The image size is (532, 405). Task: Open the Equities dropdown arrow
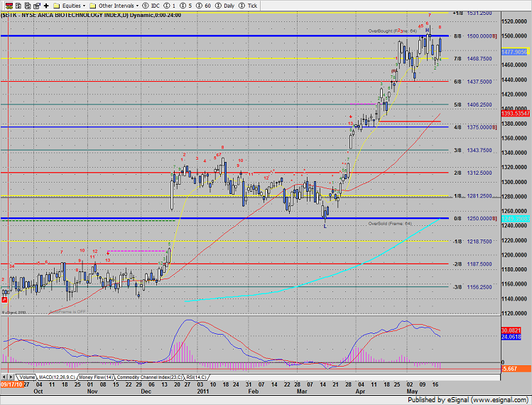(84, 6)
